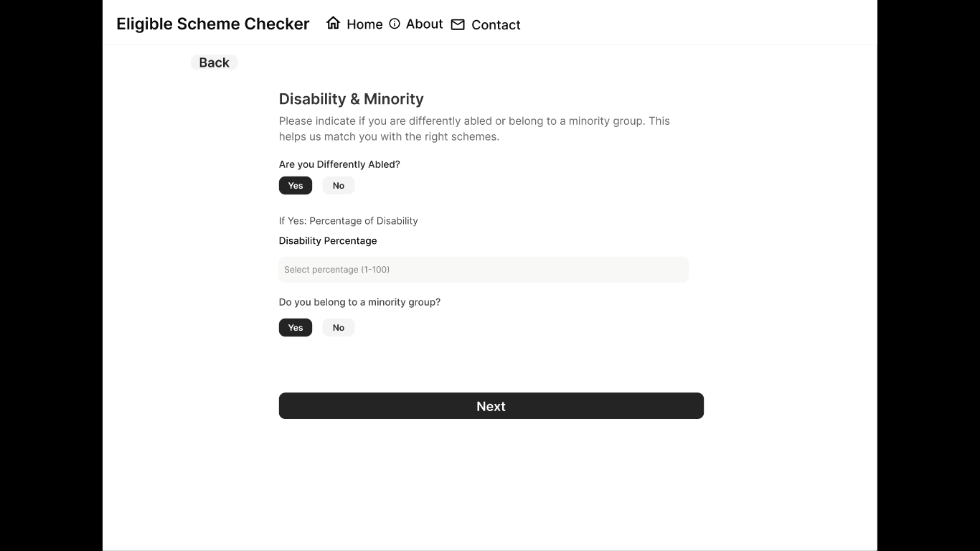Open the Contact navigation link
The height and width of the screenshot is (551, 980).
pyautogui.click(x=496, y=24)
